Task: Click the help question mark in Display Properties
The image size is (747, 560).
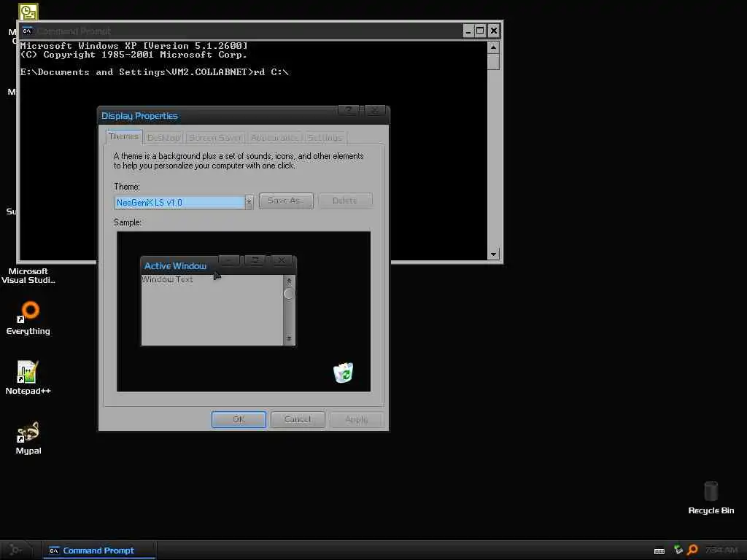Action: 348,111
